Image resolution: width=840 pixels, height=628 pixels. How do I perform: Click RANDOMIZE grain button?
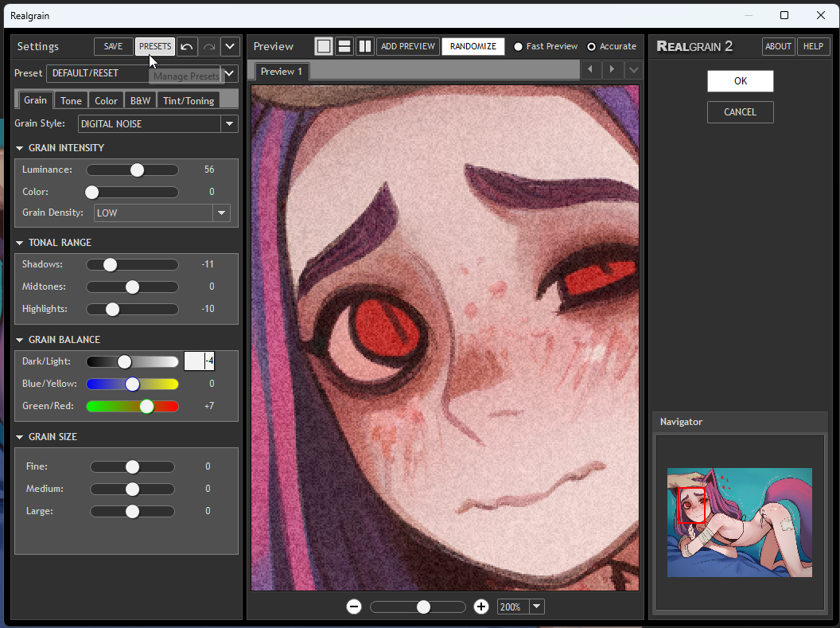pos(473,47)
